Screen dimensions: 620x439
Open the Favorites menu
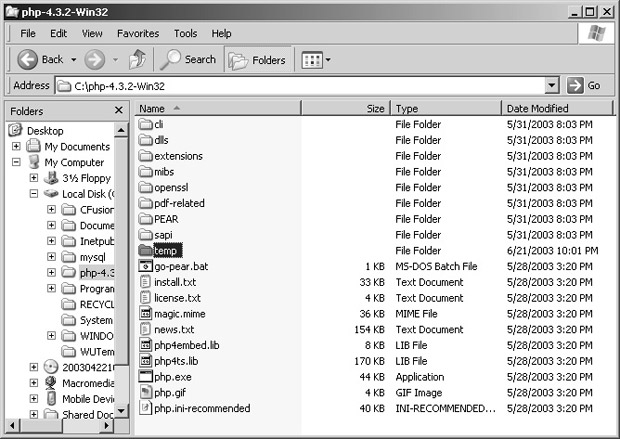coord(138,34)
